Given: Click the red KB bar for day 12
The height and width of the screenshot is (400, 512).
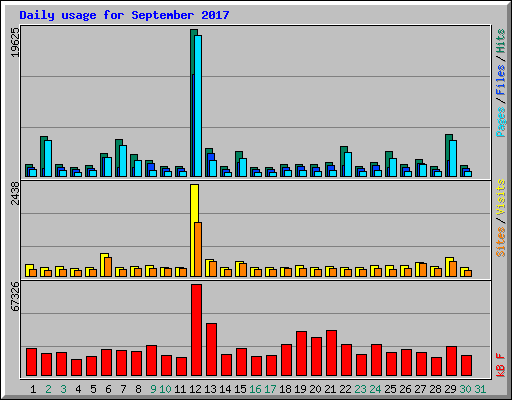Looking at the screenshot, I should (196, 330).
